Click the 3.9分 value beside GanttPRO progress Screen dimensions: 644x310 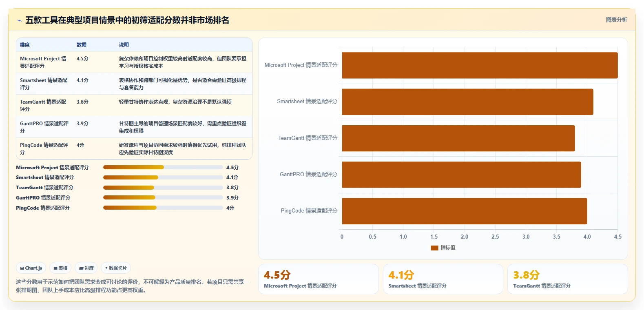232,198
